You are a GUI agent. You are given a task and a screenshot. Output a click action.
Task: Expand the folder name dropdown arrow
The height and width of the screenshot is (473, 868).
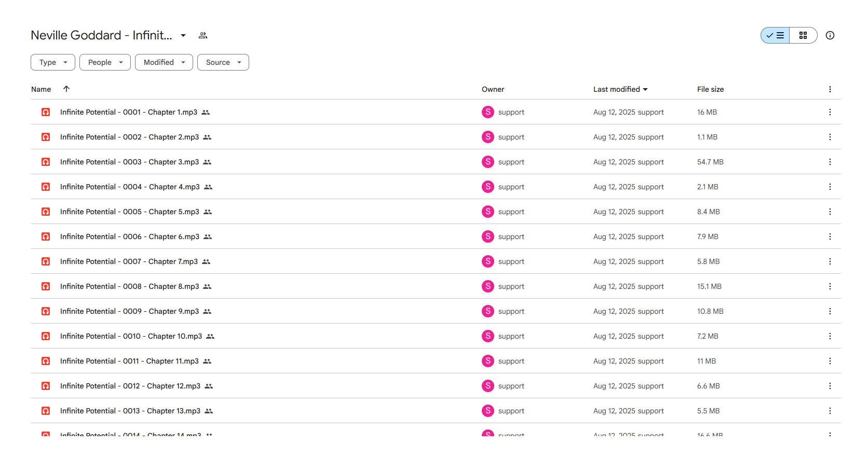click(183, 35)
